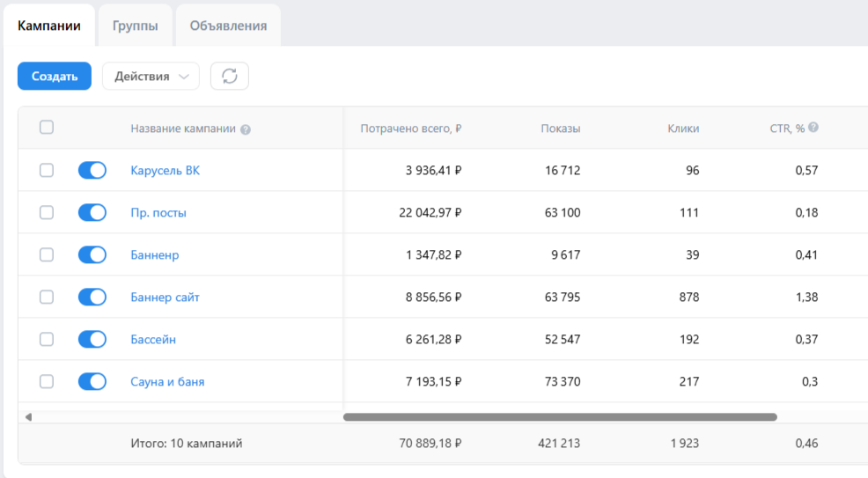Image resolution: width=868 pixels, height=478 pixels.
Task: Sort by Клики column header
Action: [683, 129]
